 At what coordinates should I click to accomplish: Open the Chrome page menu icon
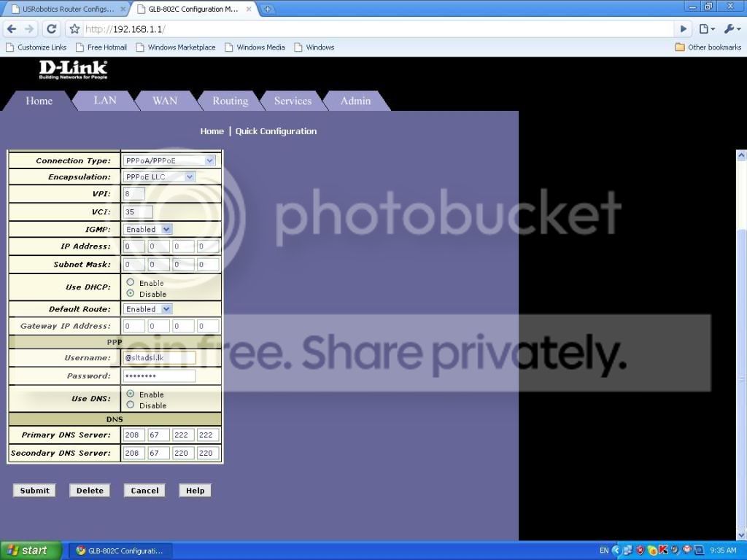pyautogui.click(x=707, y=29)
